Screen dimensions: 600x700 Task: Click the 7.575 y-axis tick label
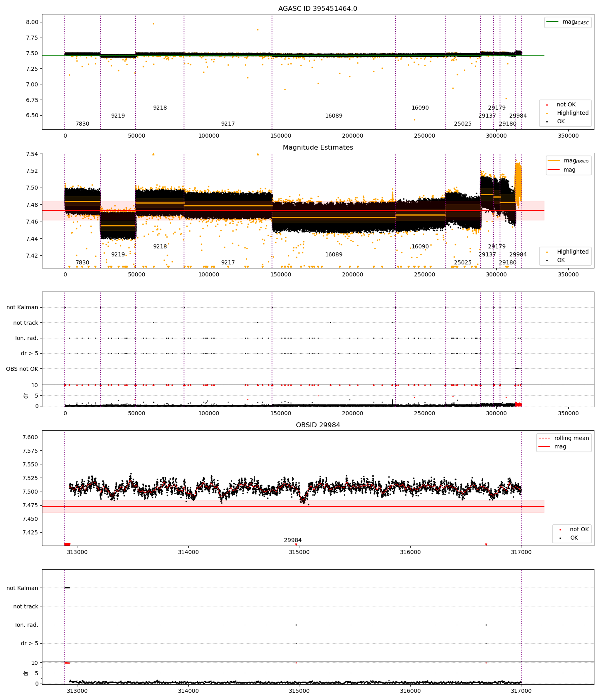pyautogui.click(x=30, y=451)
